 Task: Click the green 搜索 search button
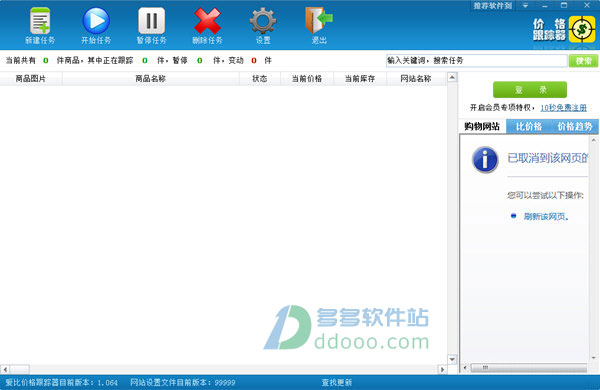point(583,60)
